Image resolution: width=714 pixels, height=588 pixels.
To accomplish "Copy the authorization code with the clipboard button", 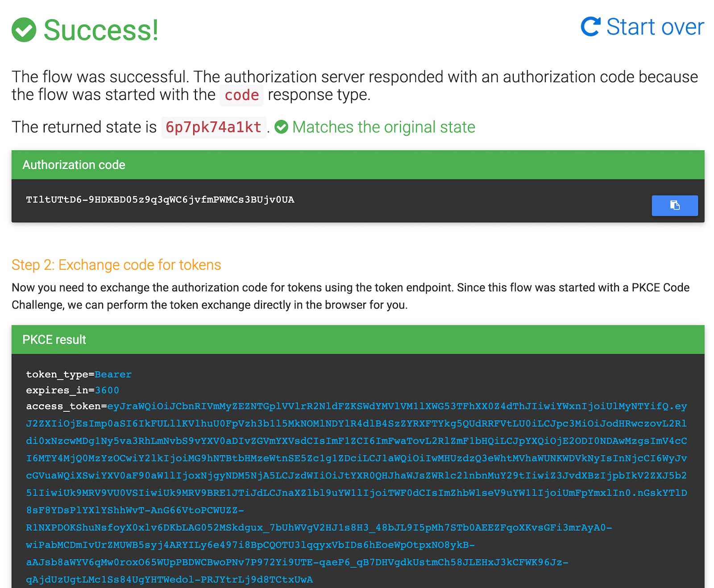I will coord(674,205).
